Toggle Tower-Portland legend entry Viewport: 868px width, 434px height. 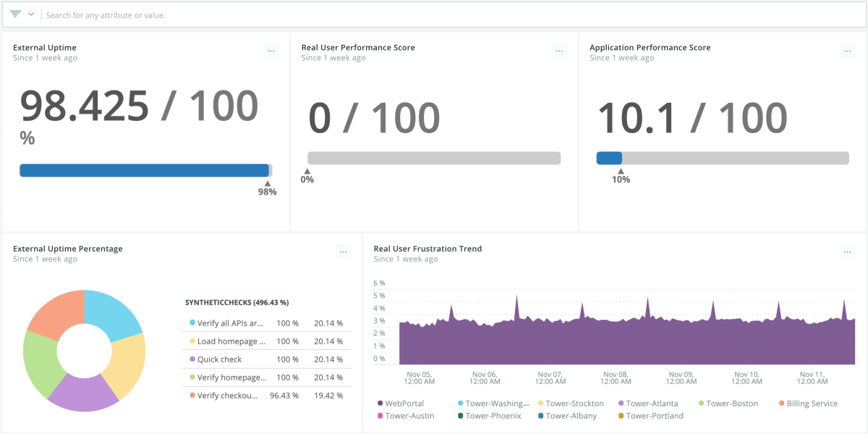point(652,416)
